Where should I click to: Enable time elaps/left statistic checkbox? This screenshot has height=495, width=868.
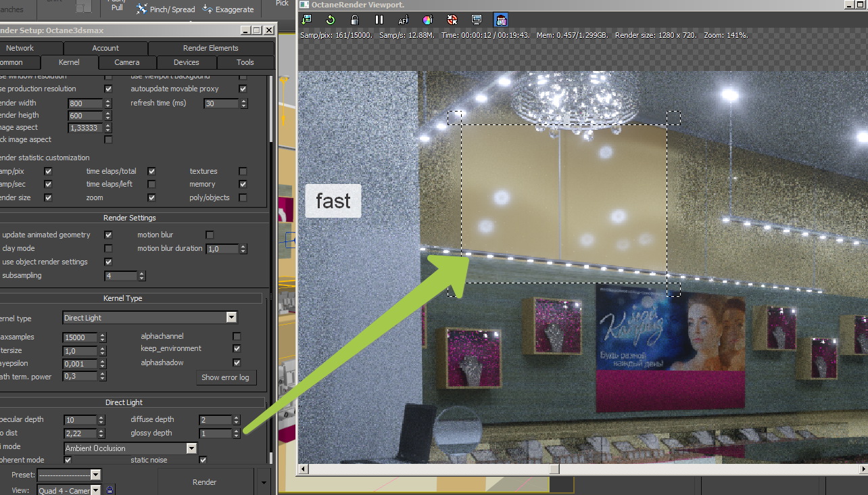coord(151,184)
